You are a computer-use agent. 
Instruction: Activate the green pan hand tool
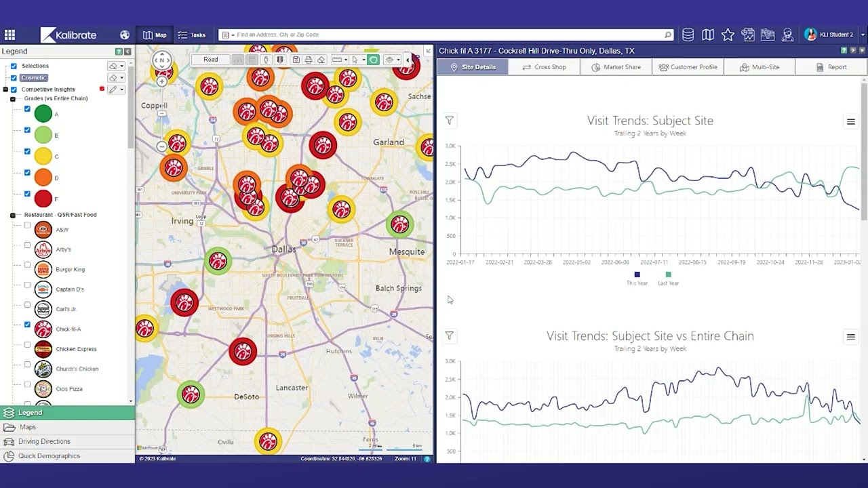[374, 60]
